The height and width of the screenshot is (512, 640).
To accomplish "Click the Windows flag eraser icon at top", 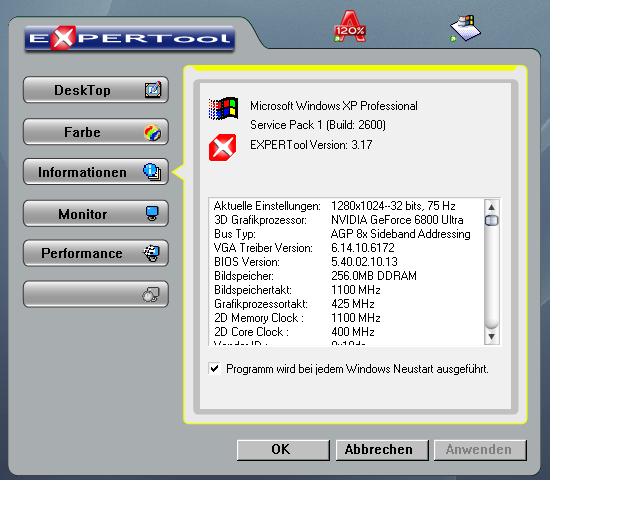I will pos(465,28).
